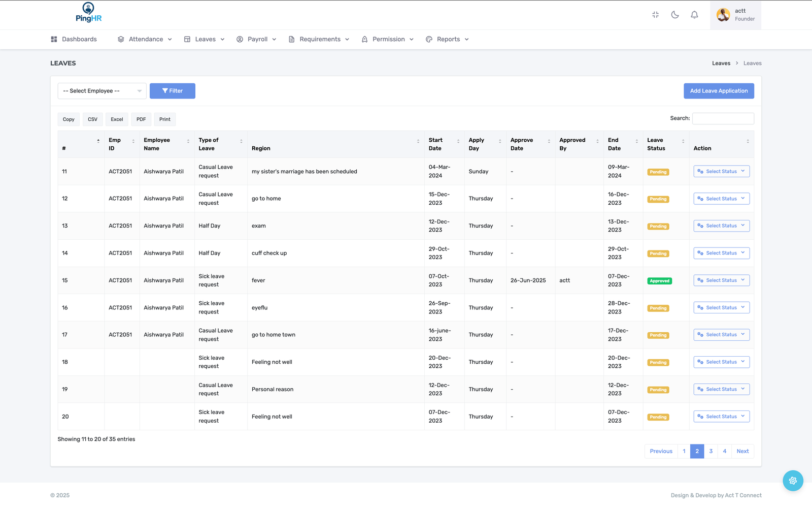Toggle fullscreen mode icon

(x=655, y=15)
